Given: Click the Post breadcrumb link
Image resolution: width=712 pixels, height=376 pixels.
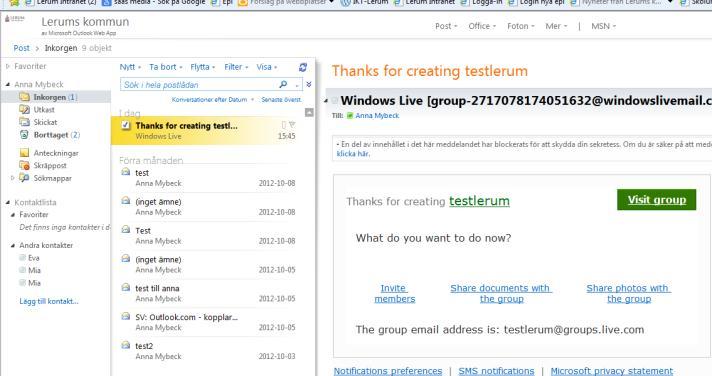Looking at the screenshot, I should [21, 48].
